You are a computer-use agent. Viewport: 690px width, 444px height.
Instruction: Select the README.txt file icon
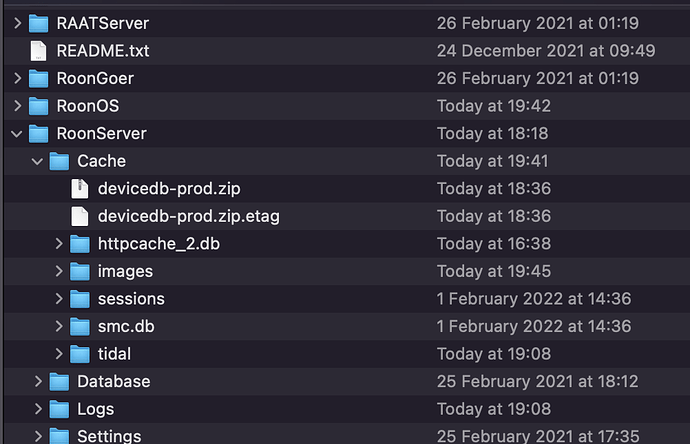38,51
